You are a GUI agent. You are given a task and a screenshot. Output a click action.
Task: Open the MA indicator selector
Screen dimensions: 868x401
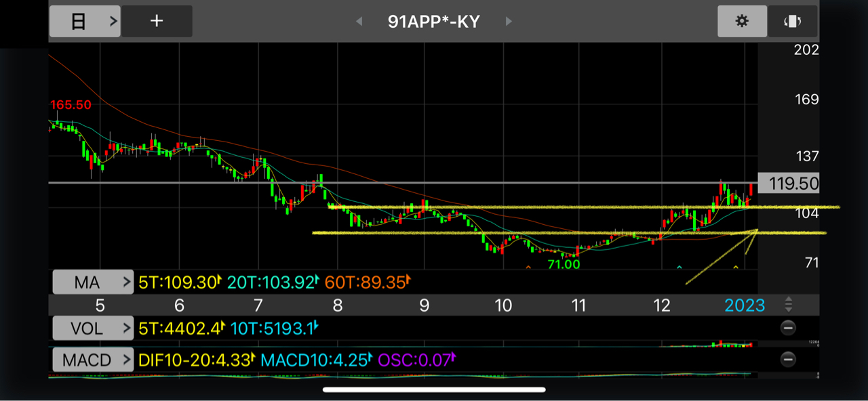93,282
